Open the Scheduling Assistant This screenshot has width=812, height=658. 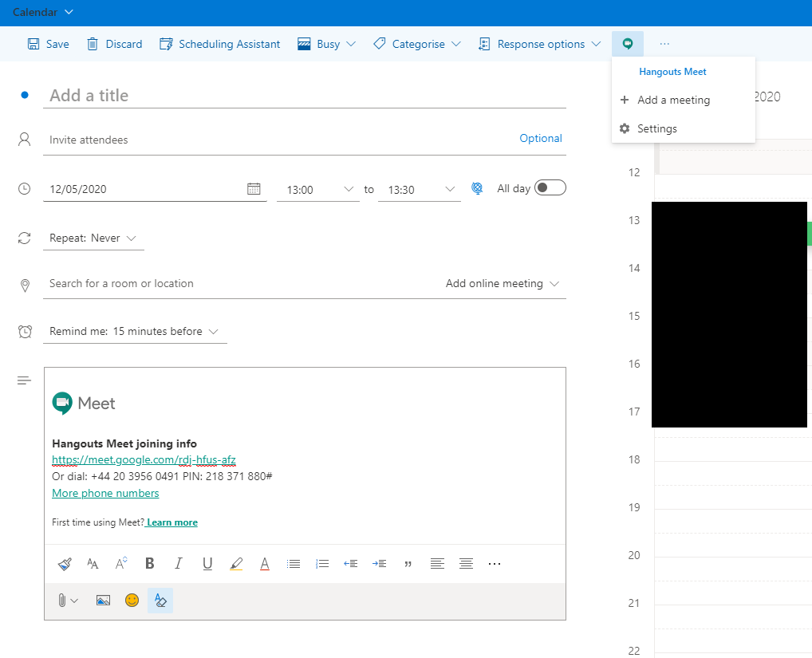pos(220,44)
